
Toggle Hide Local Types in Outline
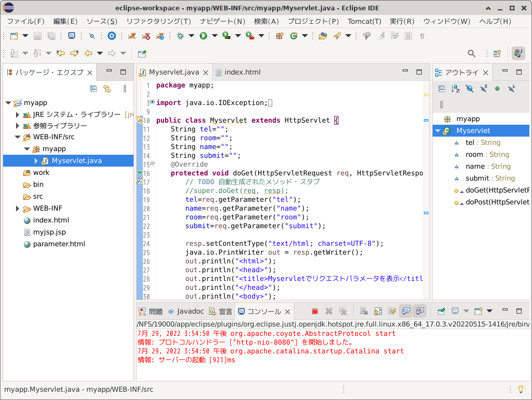pos(511,89)
